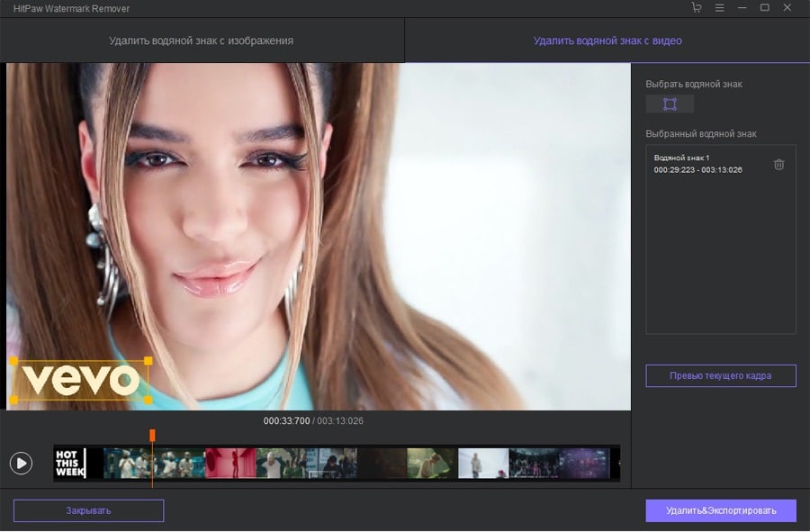Open the hamburger menu in title bar
This screenshot has height=532, width=810.
pyautogui.click(x=719, y=8)
